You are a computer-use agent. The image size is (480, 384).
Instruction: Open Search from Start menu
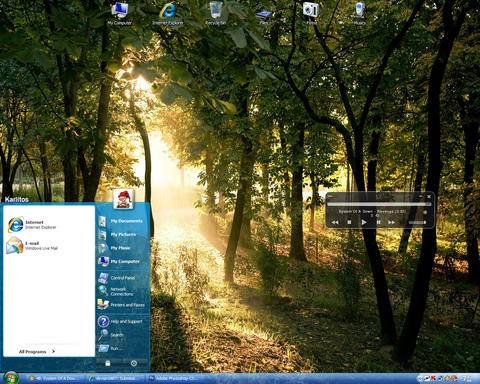(x=111, y=335)
